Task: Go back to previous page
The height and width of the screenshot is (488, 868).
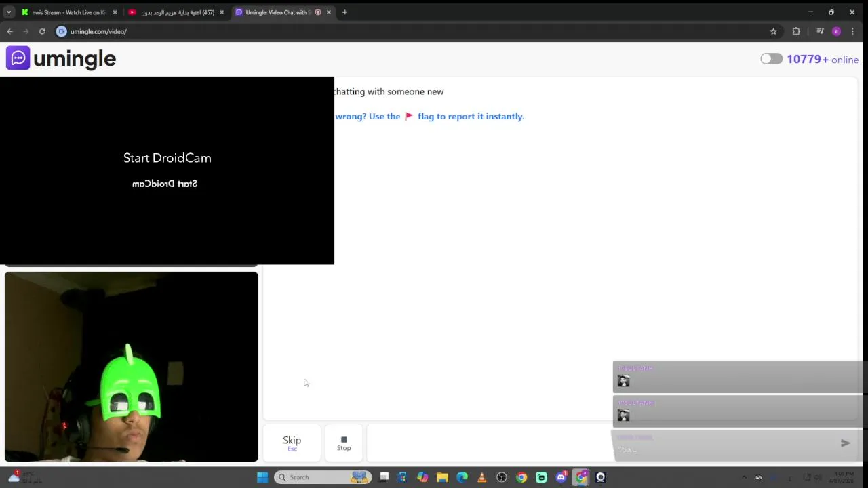Action: [9, 31]
